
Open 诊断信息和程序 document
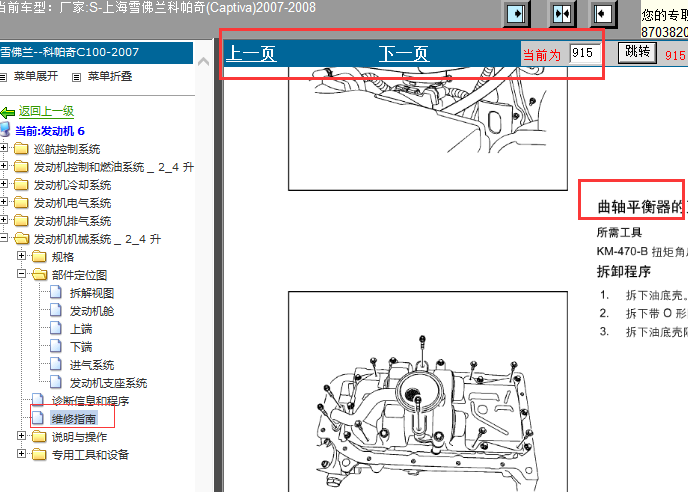(90, 401)
